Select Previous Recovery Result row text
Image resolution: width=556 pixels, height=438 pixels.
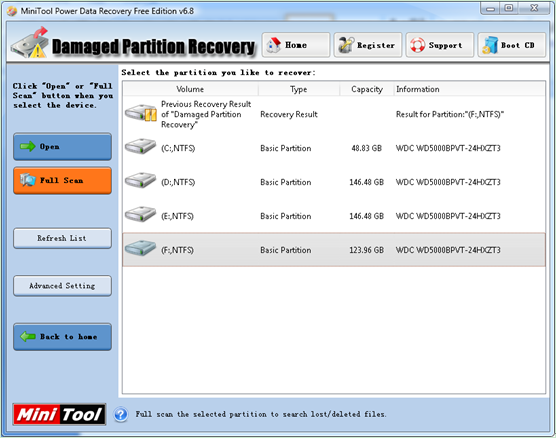pos(206,114)
